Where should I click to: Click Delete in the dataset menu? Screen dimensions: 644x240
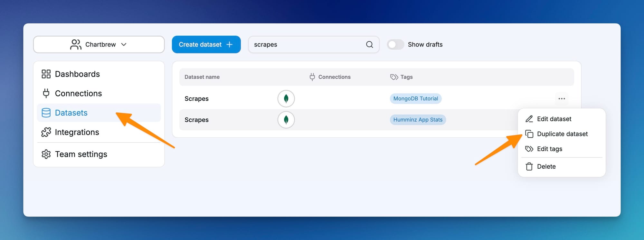pyautogui.click(x=546, y=166)
